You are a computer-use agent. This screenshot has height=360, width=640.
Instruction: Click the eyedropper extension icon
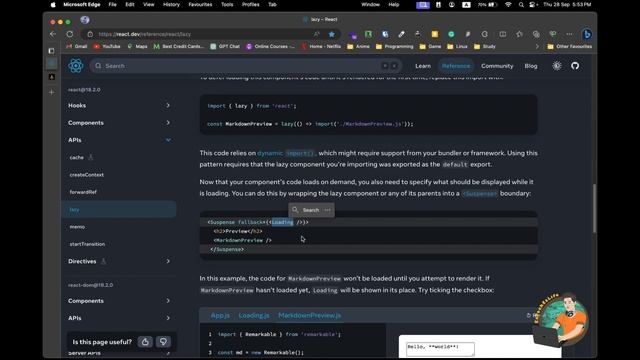click(402, 34)
